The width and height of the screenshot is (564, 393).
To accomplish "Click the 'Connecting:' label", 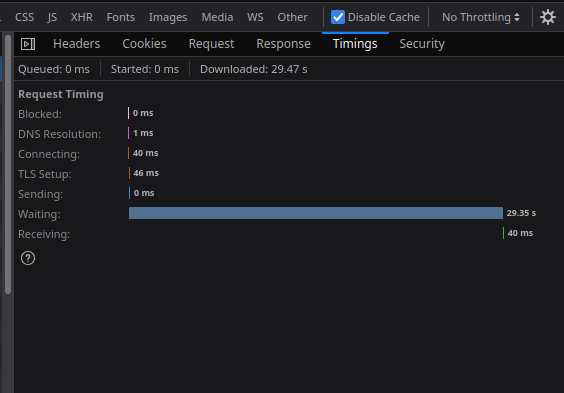I will point(49,154).
